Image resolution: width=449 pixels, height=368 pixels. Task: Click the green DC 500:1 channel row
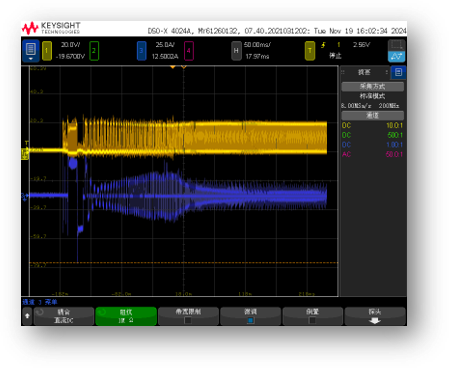pos(372,135)
